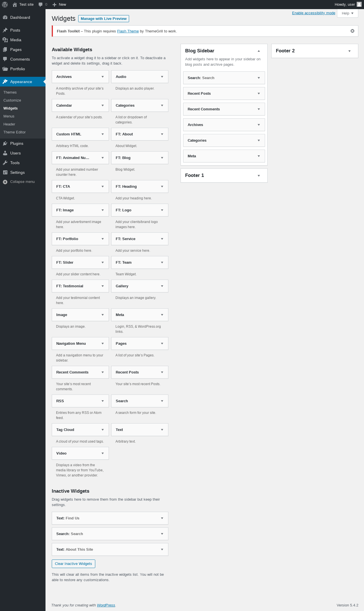
Task: Collapse the Blog Sidebar panel
Action: (259, 51)
